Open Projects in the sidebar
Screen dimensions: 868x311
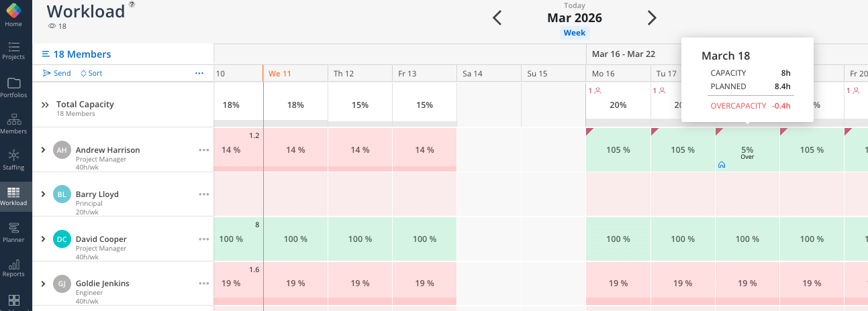(x=13, y=50)
